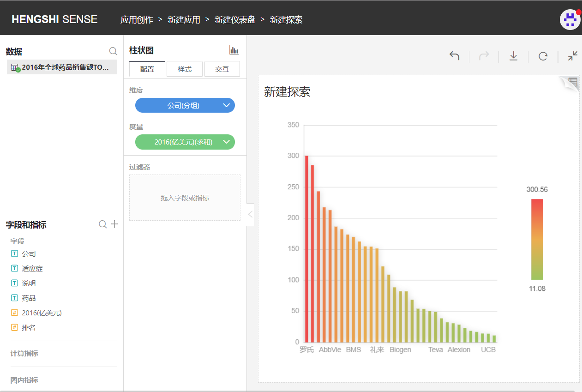The width and height of the screenshot is (582, 392).
Task: Redo the last action
Action: (484, 56)
